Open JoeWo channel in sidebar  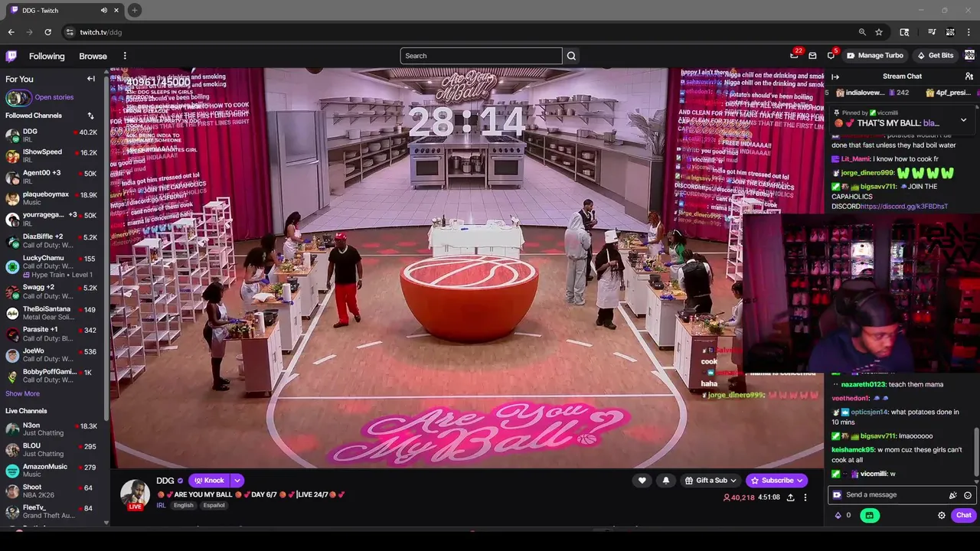pos(52,355)
